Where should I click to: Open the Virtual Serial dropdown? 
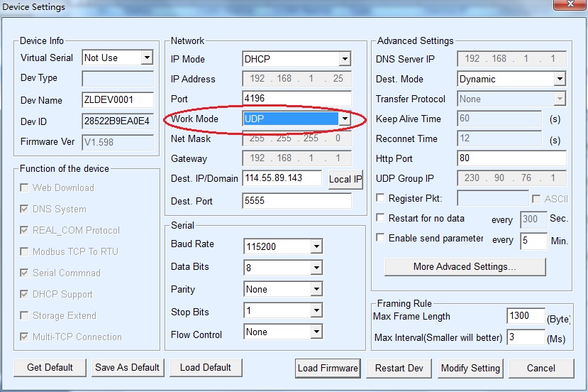pyautogui.click(x=147, y=58)
